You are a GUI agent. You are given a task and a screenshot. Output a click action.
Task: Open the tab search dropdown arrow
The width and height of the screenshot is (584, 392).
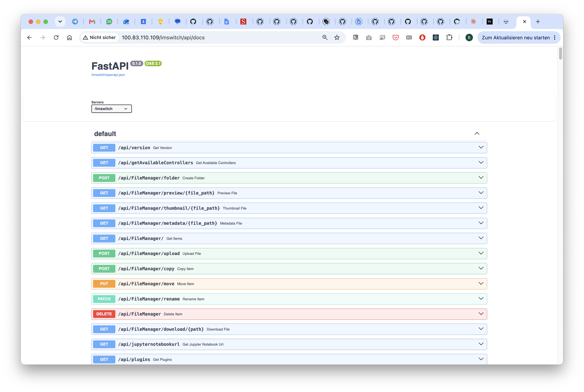click(x=60, y=22)
